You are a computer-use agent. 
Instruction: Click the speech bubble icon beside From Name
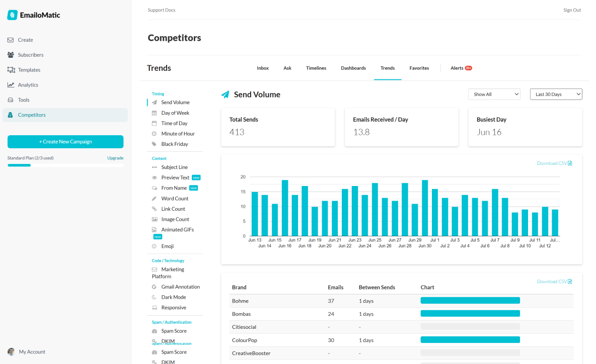click(155, 188)
